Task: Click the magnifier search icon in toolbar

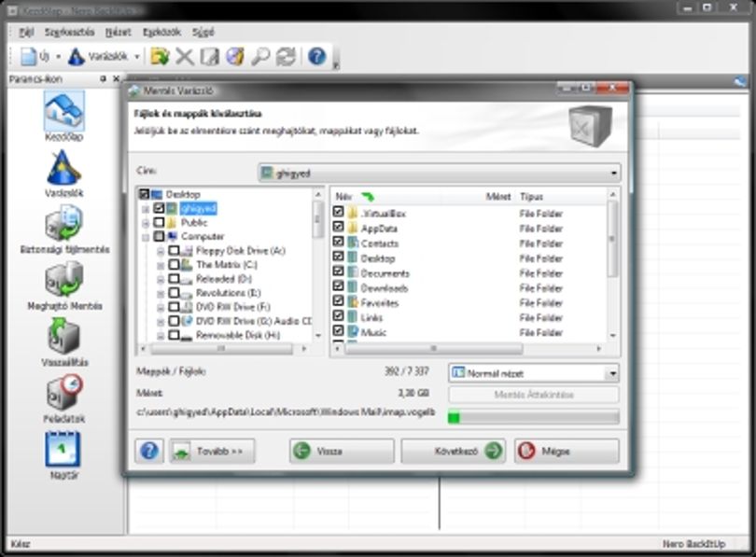Action: pyautogui.click(x=260, y=56)
